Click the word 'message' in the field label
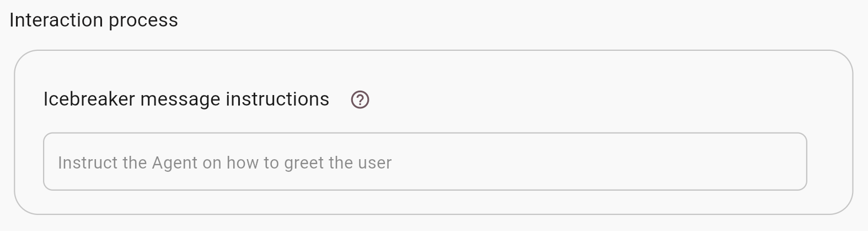Screen dimensions: 868x231 (x=180, y=99)
